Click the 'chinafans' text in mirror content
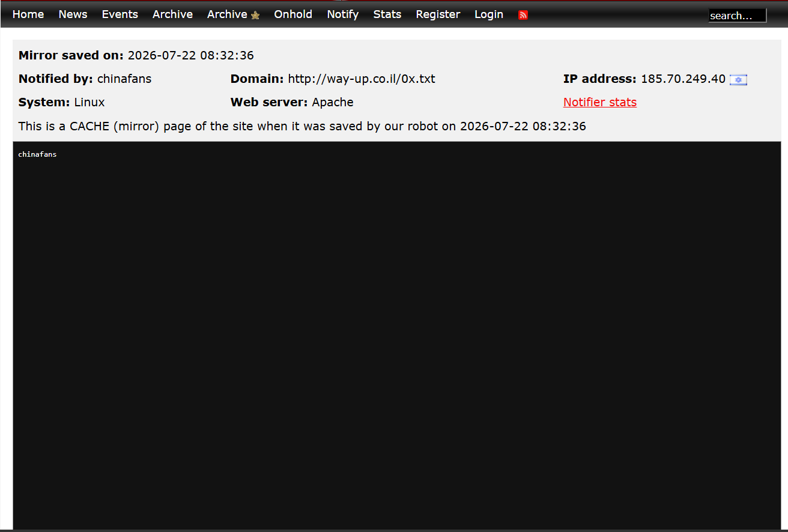The width and height of the screenshot is (788, 532). coord(37,154)
